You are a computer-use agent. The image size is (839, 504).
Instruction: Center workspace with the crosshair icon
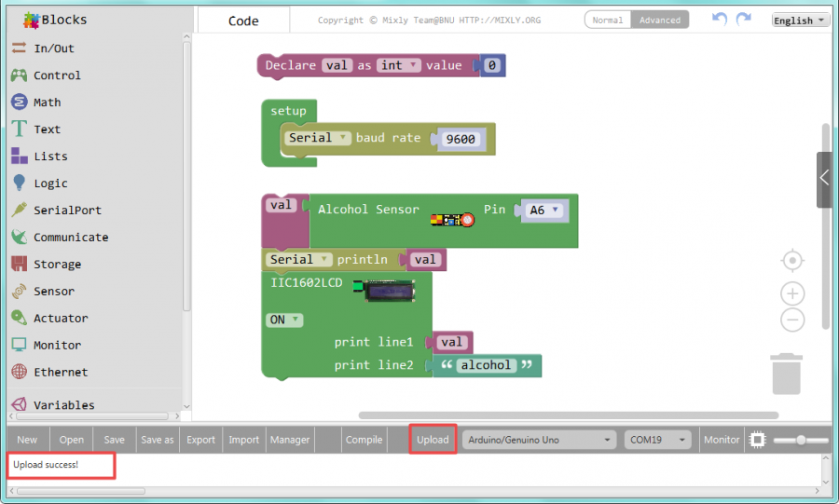click(792, 260)
